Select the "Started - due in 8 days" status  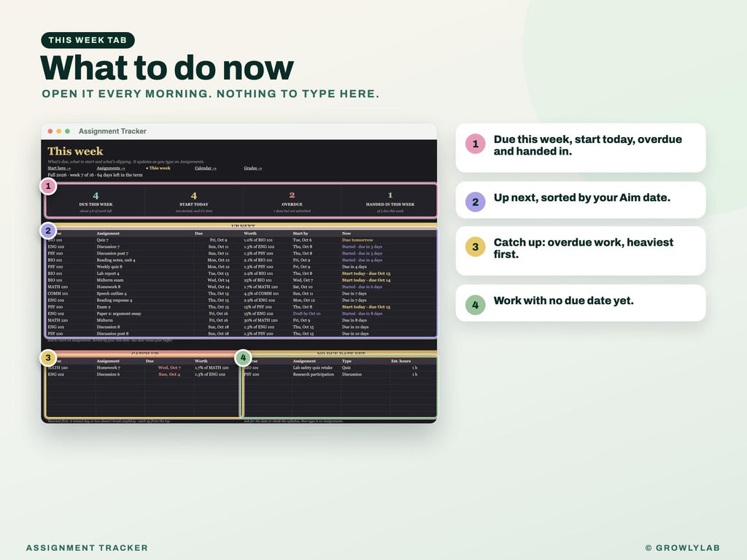pyautogui.click(x=362, y=314)
